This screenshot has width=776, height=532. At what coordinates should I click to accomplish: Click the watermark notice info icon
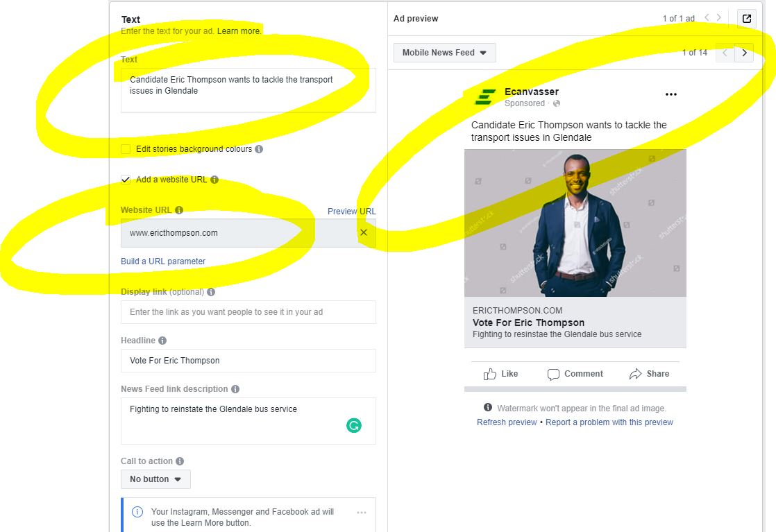coord(488,407)
